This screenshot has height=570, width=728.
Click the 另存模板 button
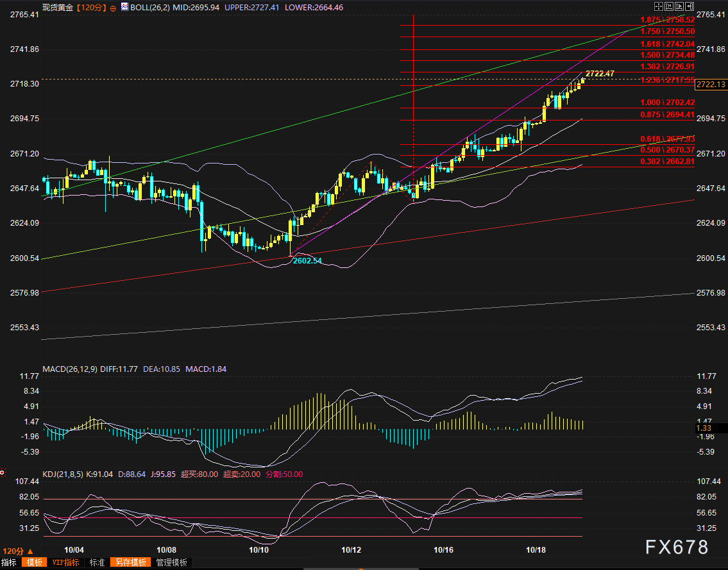tap(130, 563)
